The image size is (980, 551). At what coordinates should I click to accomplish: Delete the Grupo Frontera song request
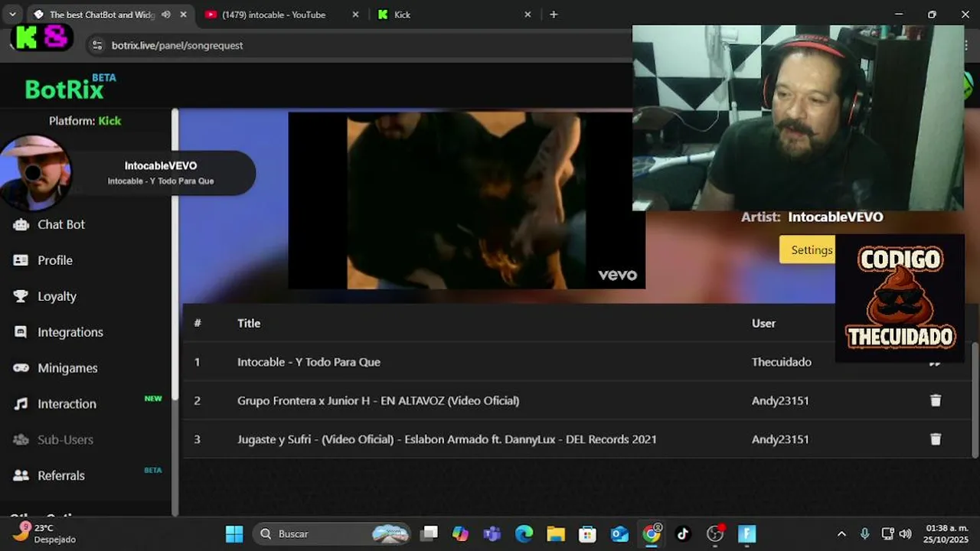click(x=935, y=400)
